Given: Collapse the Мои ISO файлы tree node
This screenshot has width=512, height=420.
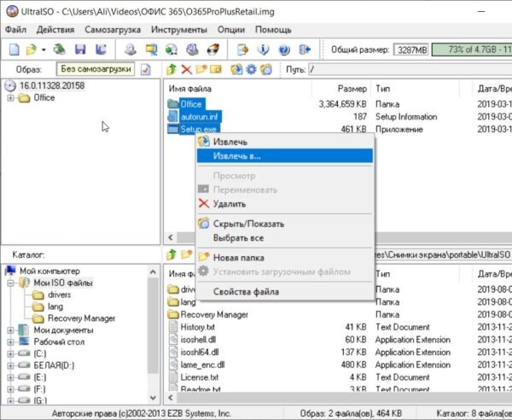Looking at the screenshot, I should click(10, 283).
